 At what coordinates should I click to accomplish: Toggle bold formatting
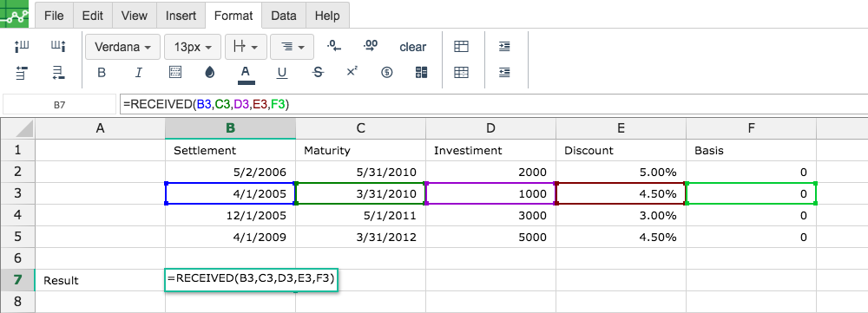tap(102, 73)
